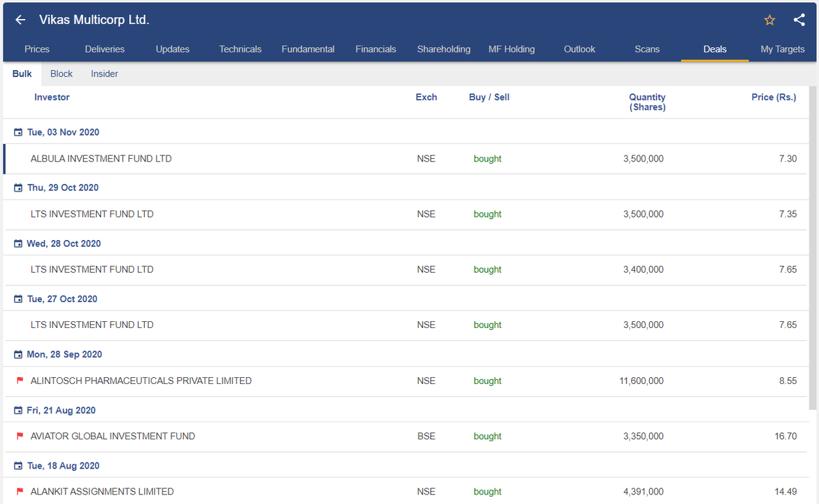This screenshot has width=819, height=504.
Task: Click red flag next to Alankit Assignments Limited
Action: (x=19, y=491)
